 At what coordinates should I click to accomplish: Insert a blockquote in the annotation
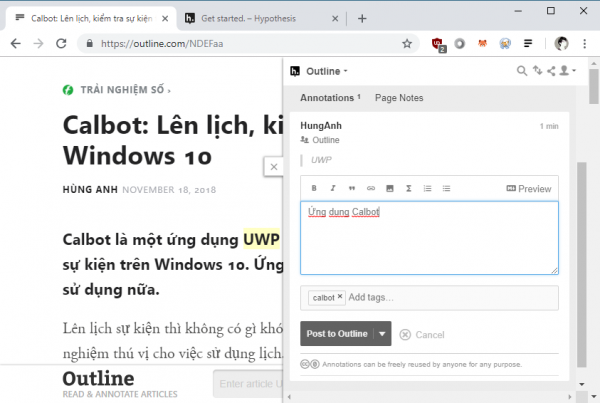352,188
